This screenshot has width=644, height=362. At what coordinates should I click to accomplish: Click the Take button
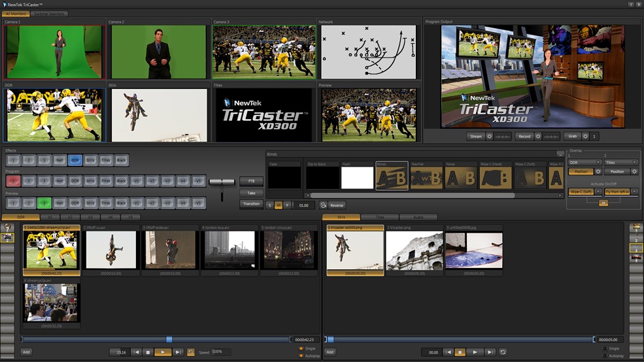pyautogui.click(x=251, y=193)
